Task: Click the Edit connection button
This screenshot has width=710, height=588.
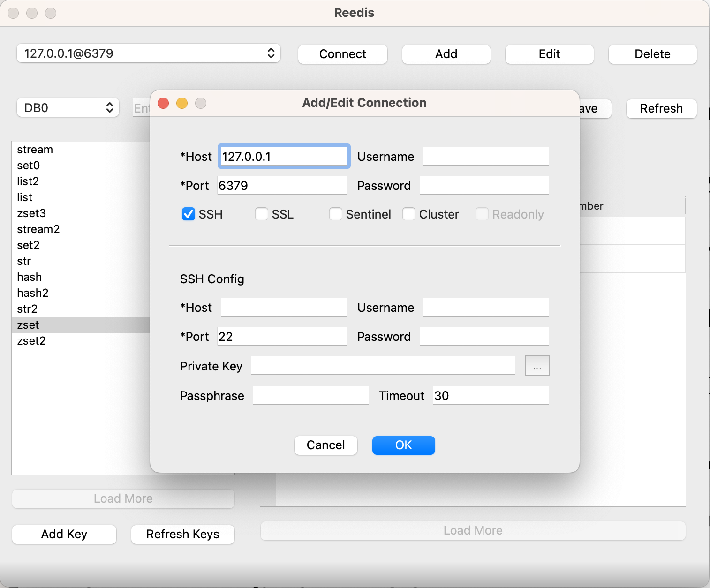Action: (x=550, y=54)
